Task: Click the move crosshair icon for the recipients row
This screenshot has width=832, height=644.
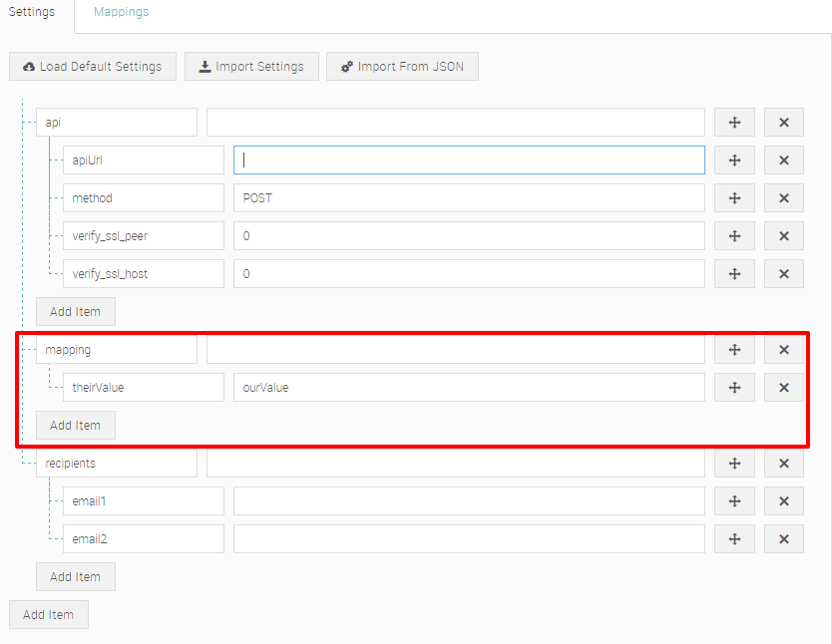Action: [734, 463]
